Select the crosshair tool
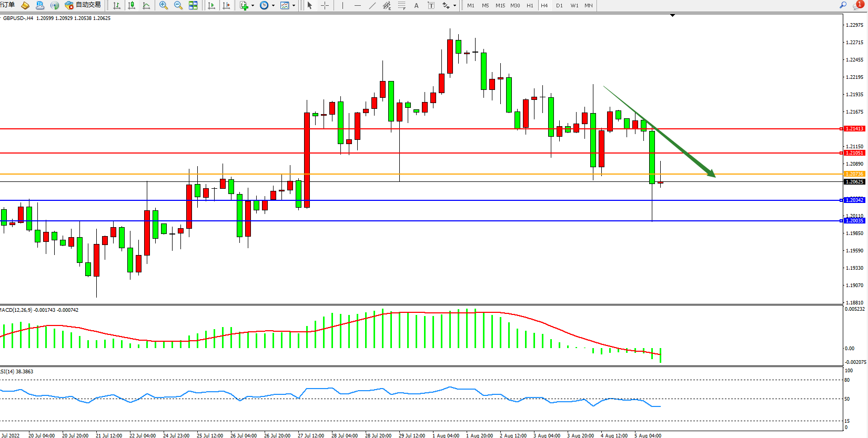The width and height of the screenshot is (868, 438). 325,5
